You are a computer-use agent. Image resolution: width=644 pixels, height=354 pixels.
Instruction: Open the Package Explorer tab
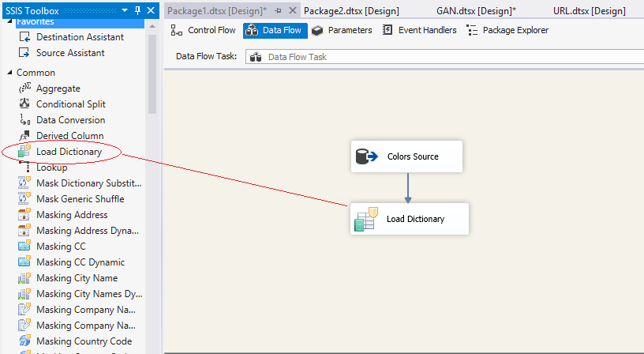pos(507,30)
